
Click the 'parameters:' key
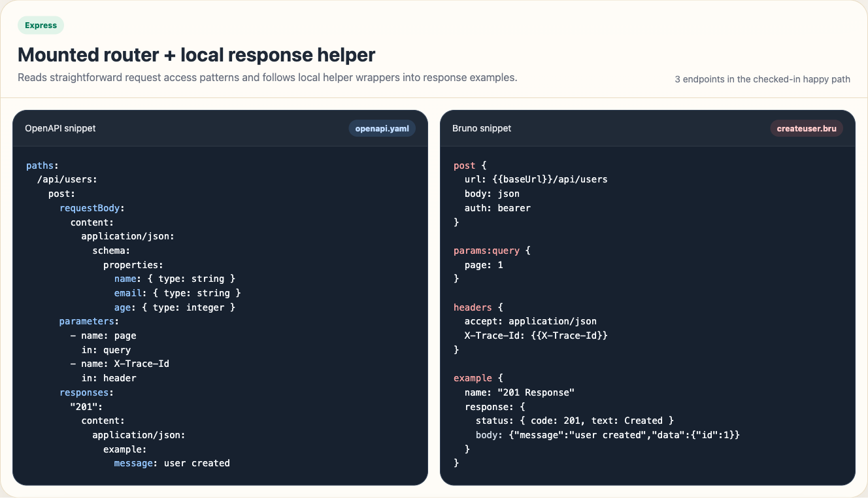point(90,322)
